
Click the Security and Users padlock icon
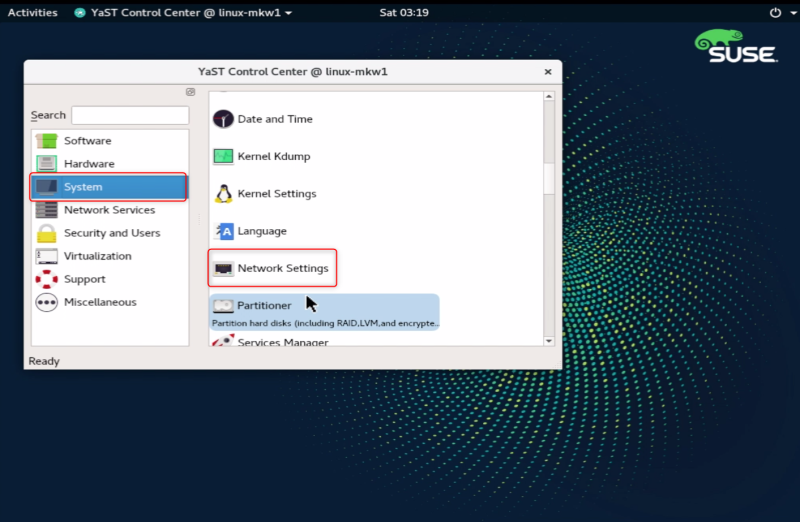(46, 233)
